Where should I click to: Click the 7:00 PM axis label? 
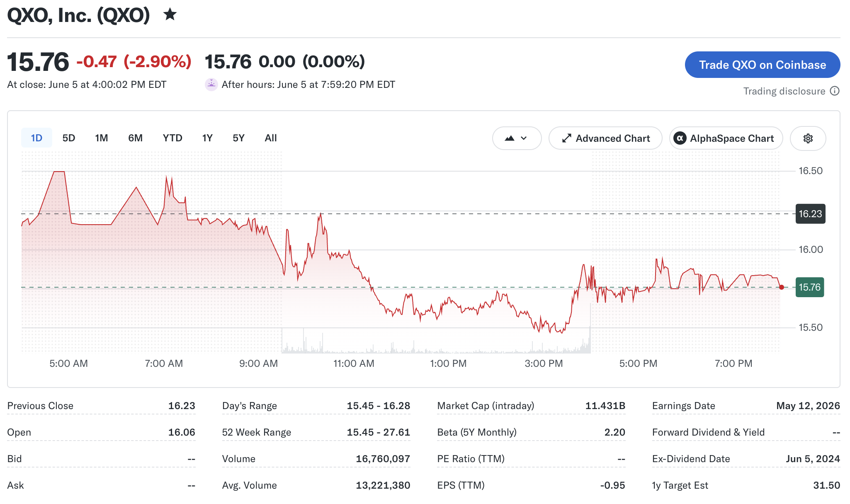(x=733, y=363)
